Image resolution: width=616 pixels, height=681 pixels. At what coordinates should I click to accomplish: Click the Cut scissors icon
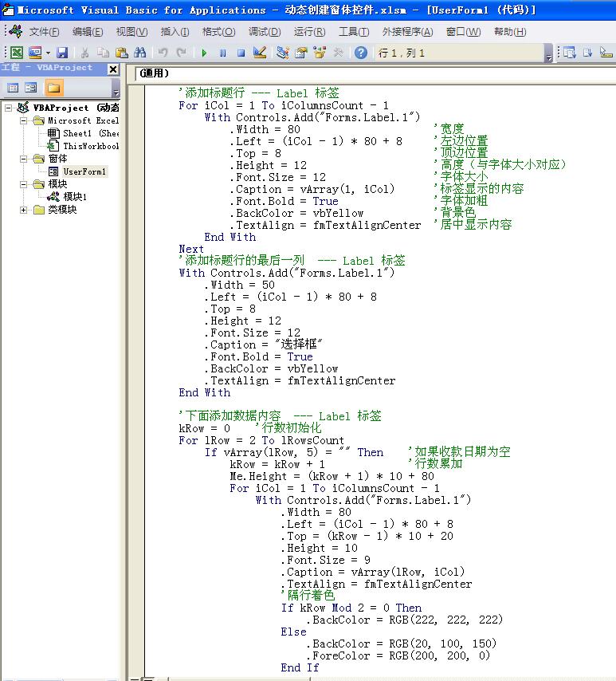pyautogui.click(x=84, y=53)
